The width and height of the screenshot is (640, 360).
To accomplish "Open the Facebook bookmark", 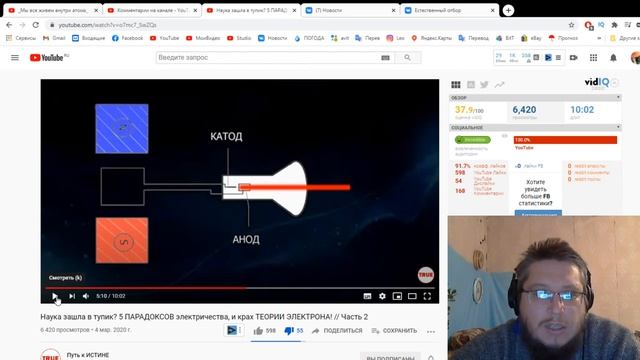I will [127, 38].
